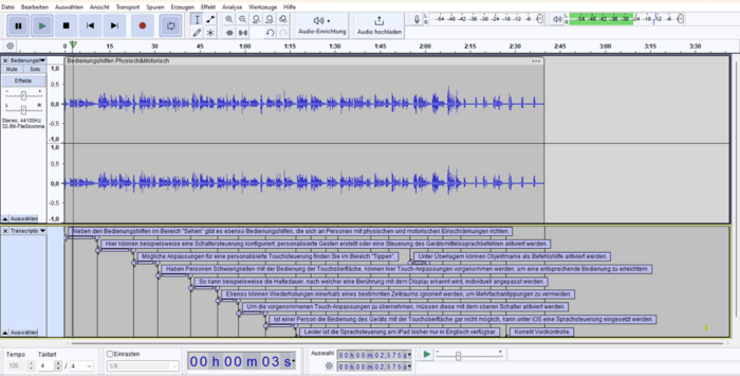
Task: Select the Draw (pencil) tool
Action: [197, 33]
